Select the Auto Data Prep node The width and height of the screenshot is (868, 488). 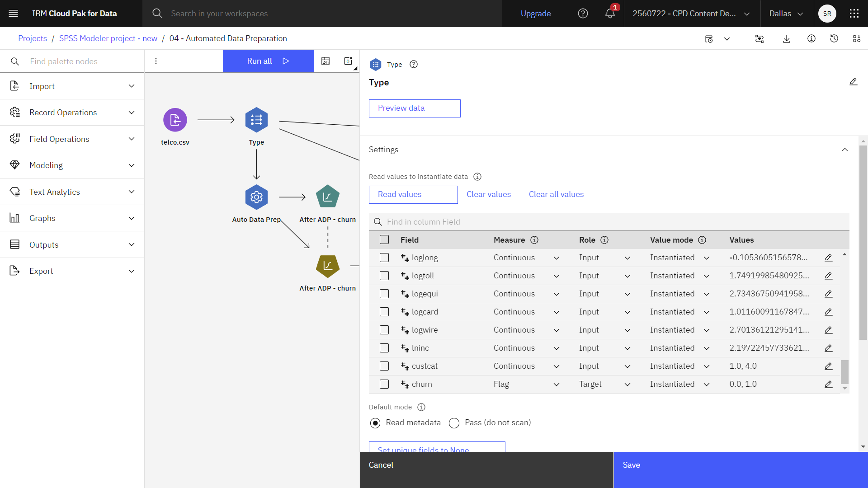[x=256, y=197]
